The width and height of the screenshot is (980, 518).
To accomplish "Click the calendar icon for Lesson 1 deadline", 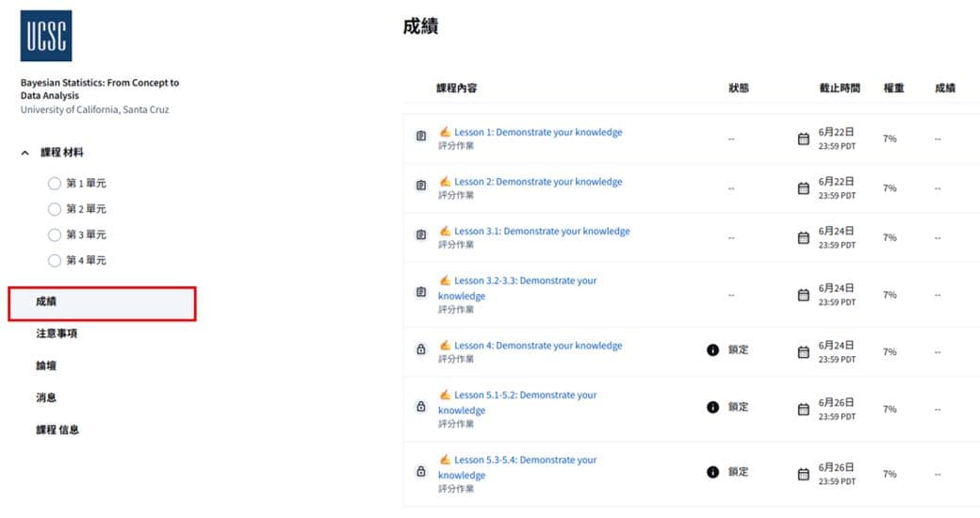I will point(804,138).
